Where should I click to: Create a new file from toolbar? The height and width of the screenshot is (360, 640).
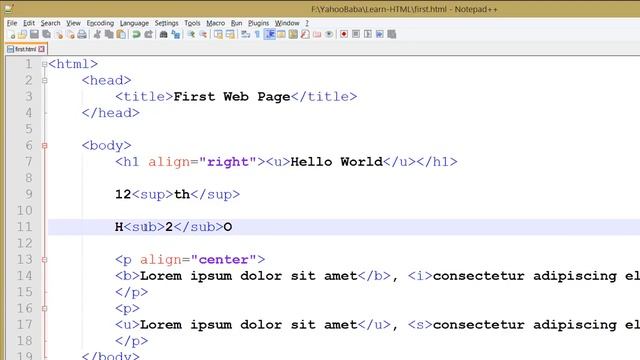click(x=11, y=34)
